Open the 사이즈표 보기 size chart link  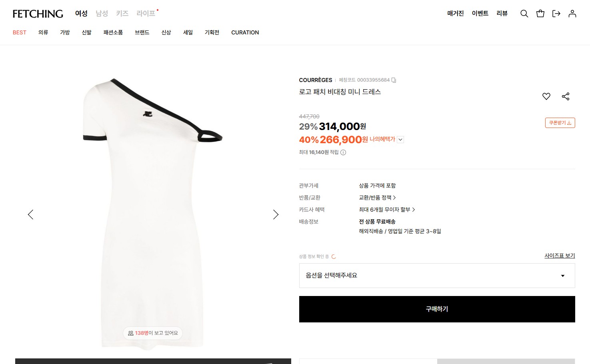(x=560, y=256)
